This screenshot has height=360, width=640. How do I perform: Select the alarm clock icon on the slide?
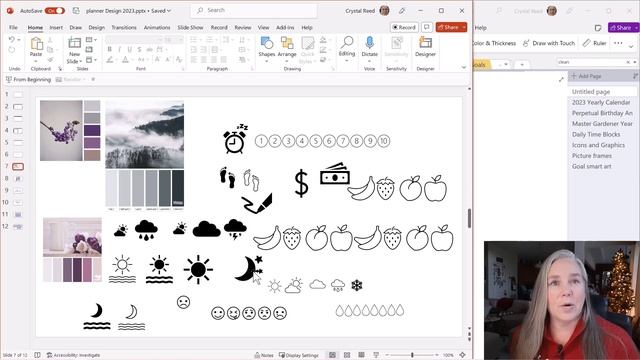[235, 139]
